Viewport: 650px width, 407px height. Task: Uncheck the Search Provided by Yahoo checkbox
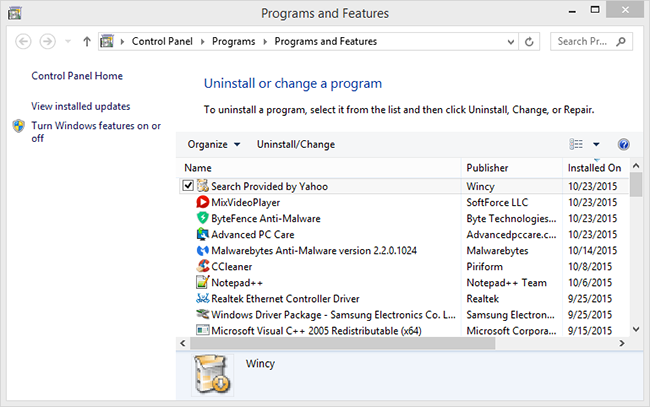[x=188, y=186]
